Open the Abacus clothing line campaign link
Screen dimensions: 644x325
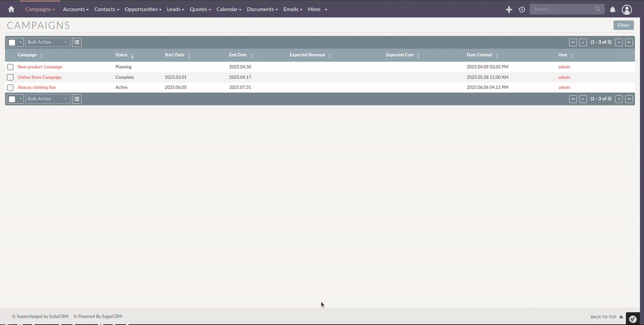pyautogui.click(x=37, y=87)
